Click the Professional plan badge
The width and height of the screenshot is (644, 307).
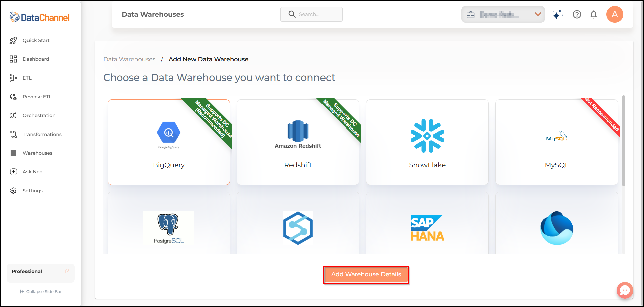point(41,273)
